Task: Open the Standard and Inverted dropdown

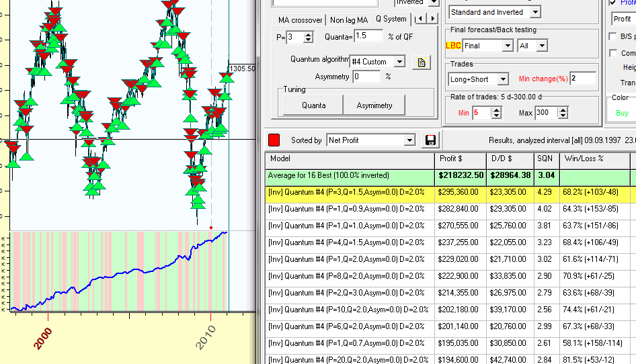Action: pos(535,12)
